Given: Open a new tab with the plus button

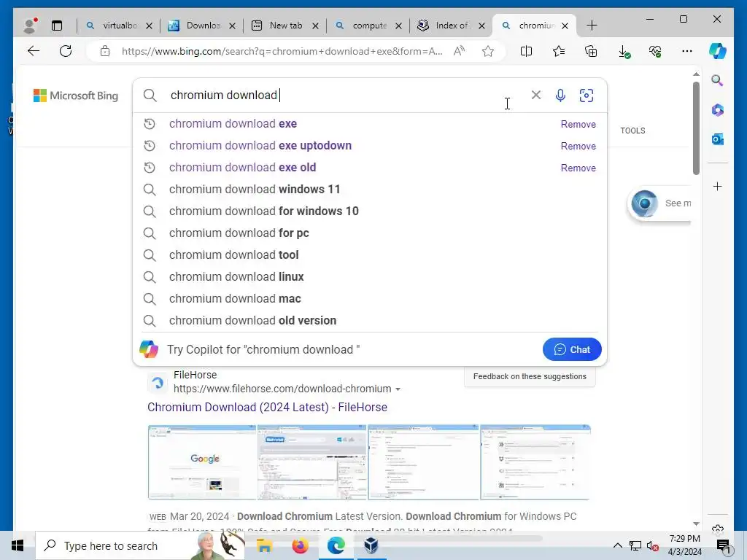Looking at the screenshot, I should click(x=592, y=26).
